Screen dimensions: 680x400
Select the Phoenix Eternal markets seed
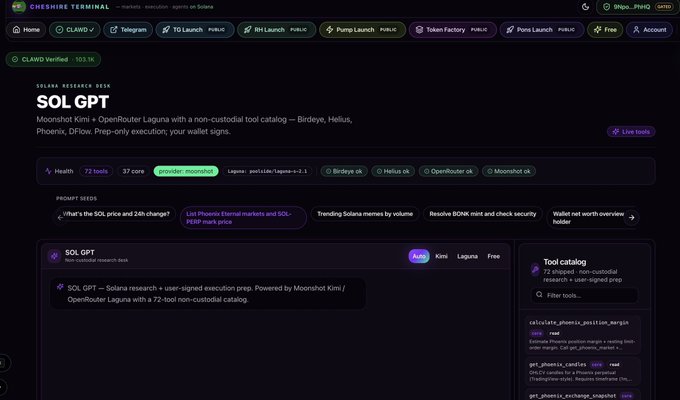243,218
